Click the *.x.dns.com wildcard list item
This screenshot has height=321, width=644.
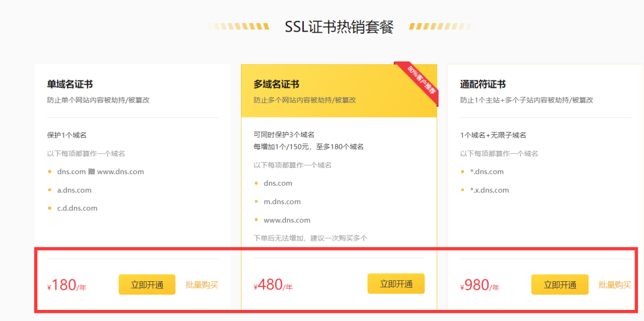[x=490, y=190]
